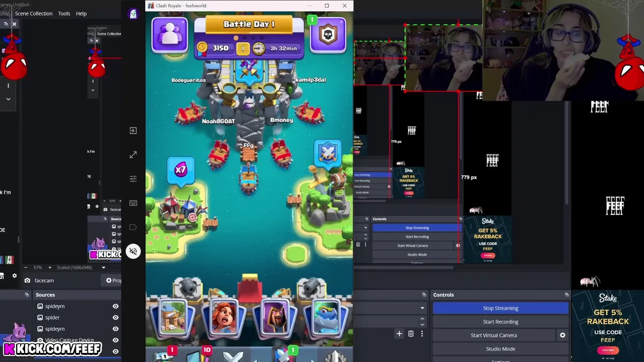Click the 3150 score value
The height and width of the screenshot is (362, 644).
pyautogui.click(x=220, y=48)
